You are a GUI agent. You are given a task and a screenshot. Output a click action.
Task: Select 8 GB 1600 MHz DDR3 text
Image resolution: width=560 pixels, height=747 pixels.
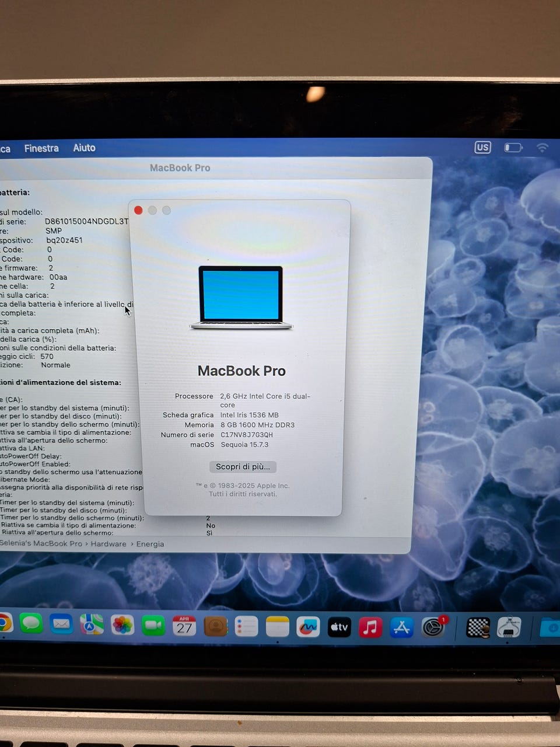[x=257, y=425]
